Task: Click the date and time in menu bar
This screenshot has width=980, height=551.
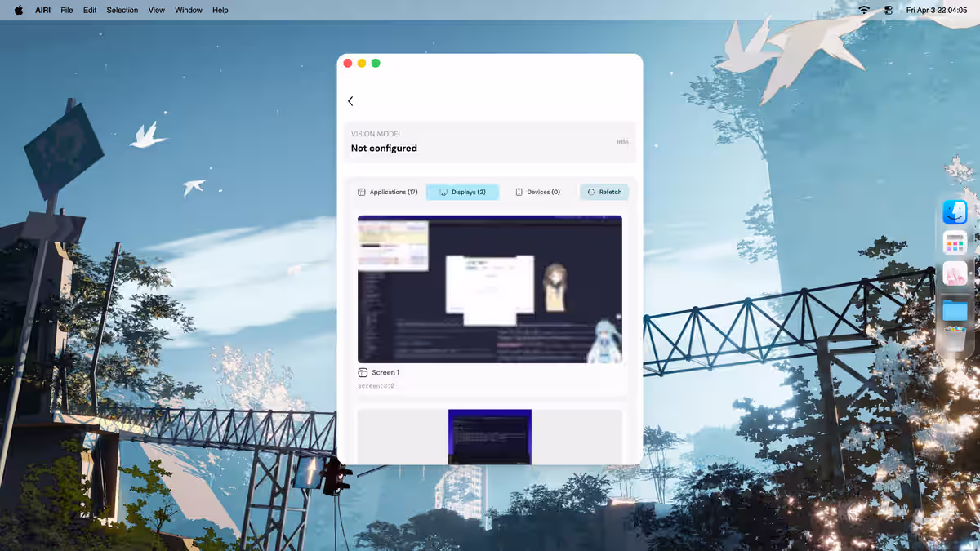Action: coord(937,10)
